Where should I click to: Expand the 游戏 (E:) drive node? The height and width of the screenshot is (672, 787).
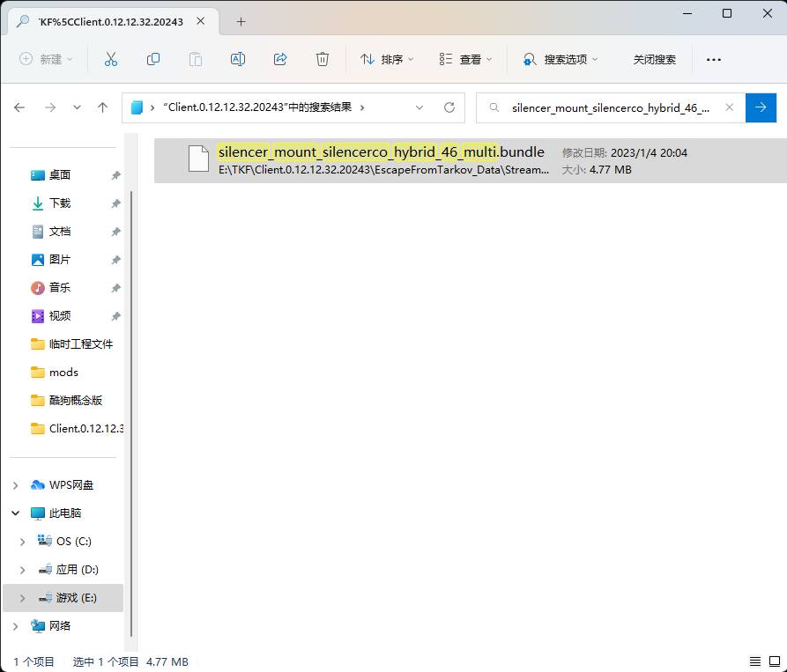tap(23, 598)
